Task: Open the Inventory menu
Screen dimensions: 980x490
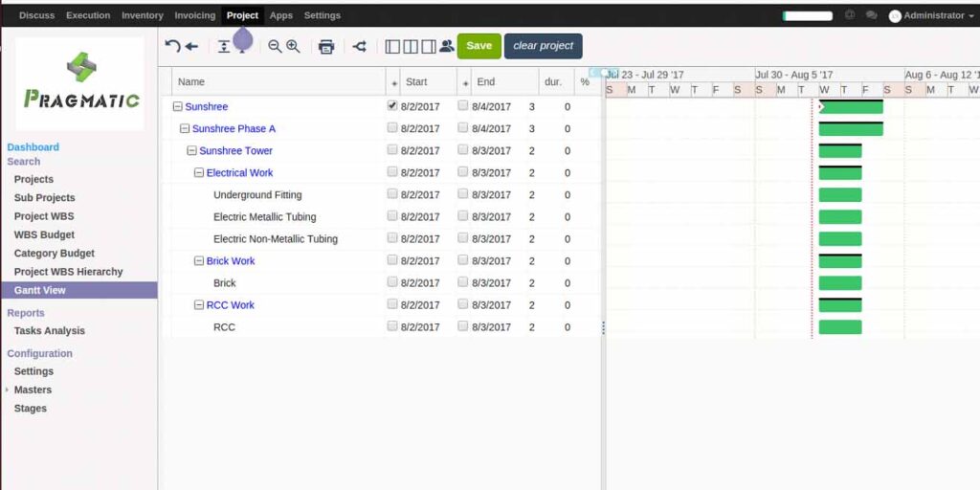Action: click(142, 15)
